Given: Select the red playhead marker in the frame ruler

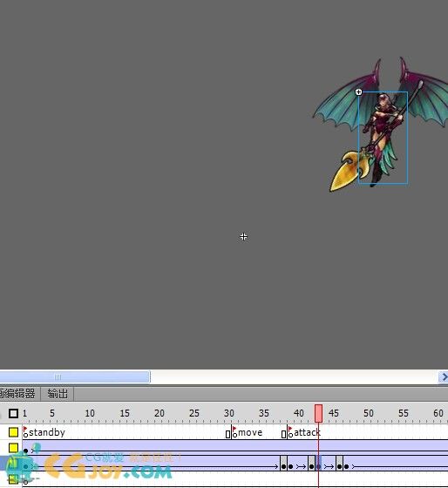Looking at the screenshot, I should pos(318,414).
